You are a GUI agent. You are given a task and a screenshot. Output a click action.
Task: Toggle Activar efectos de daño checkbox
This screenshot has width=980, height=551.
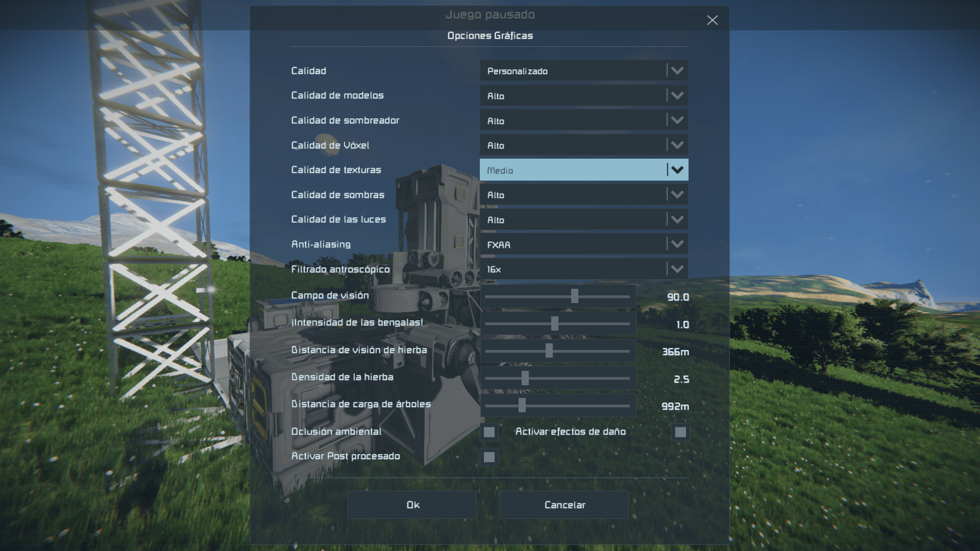[x=680, y=432]
